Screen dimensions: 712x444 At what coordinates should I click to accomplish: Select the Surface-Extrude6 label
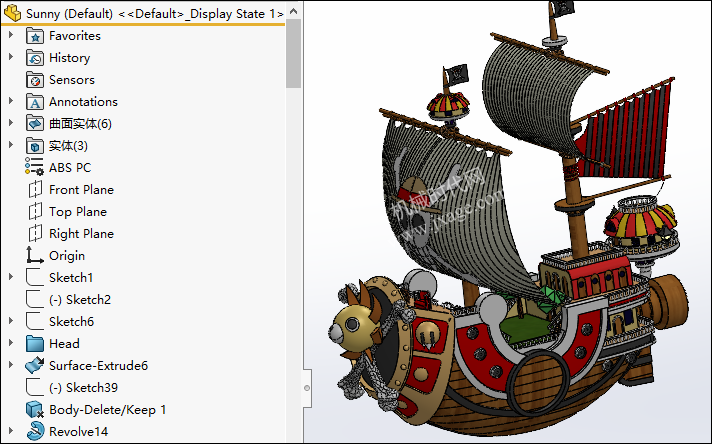point(99,365)
